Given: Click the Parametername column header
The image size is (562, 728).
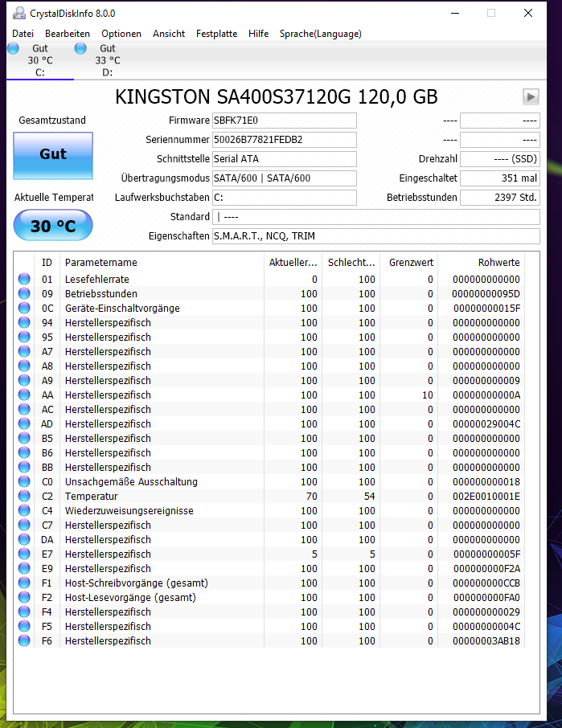Looking at the screenshot, I should pos(162,262).
